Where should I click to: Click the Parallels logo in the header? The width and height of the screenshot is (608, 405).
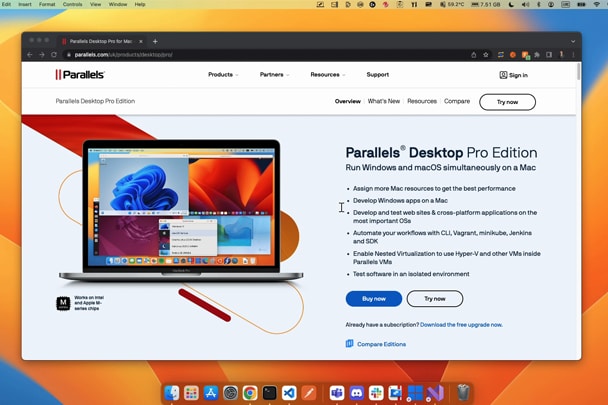point(80,75)
